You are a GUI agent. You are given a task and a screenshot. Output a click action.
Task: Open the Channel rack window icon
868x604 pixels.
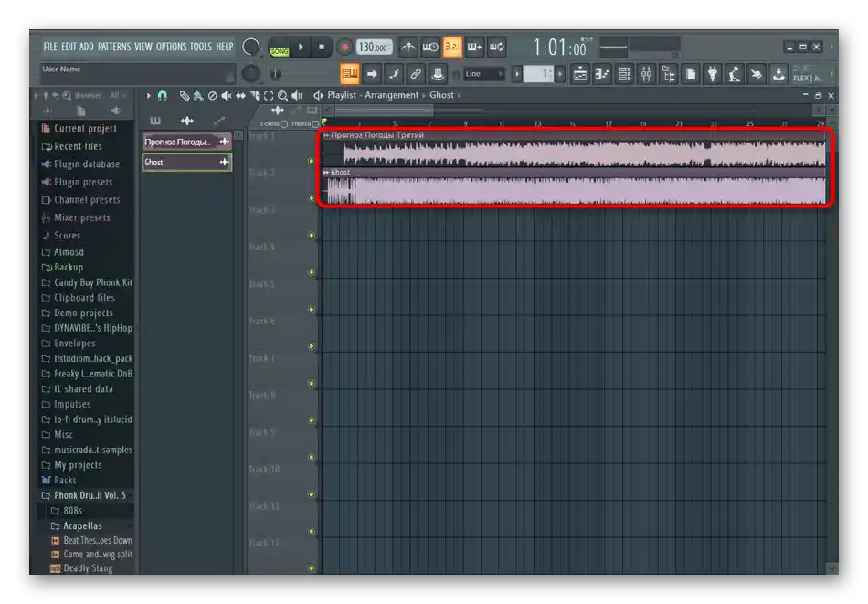(624, 74)
